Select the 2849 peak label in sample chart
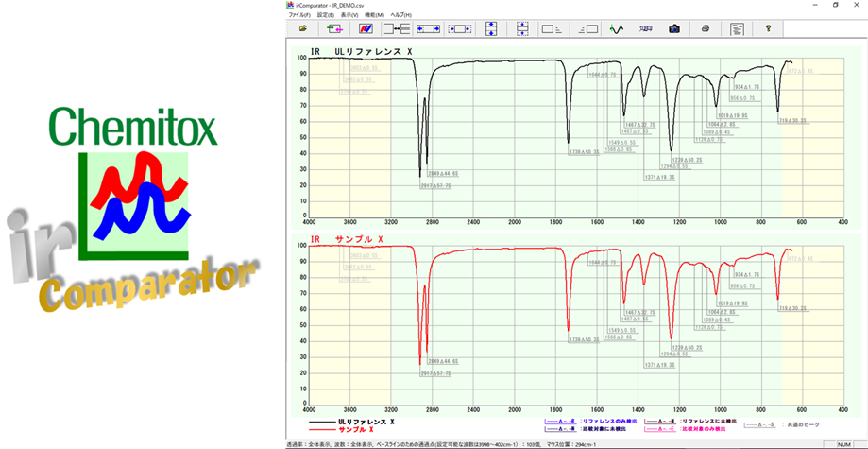The height and width of the screenshot is (449, 868). click(443, 361)
